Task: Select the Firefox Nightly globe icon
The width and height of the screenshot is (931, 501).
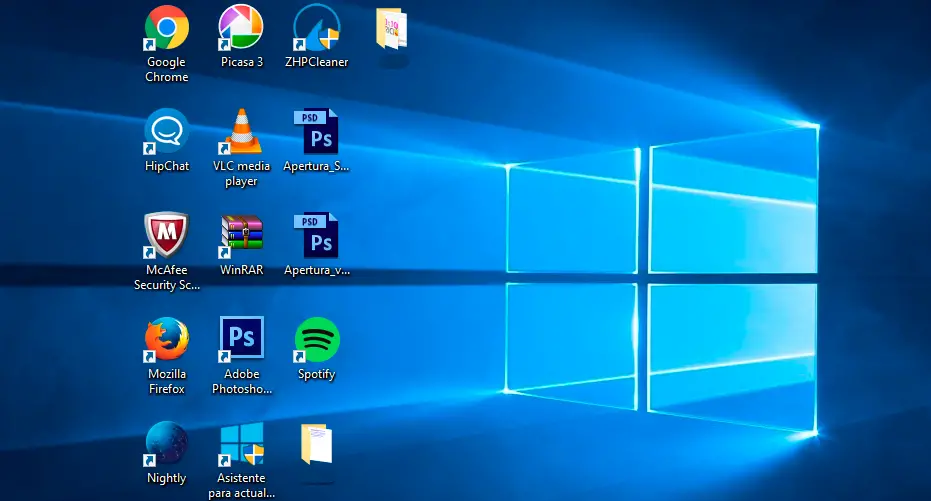Action: tap(167, 443)
